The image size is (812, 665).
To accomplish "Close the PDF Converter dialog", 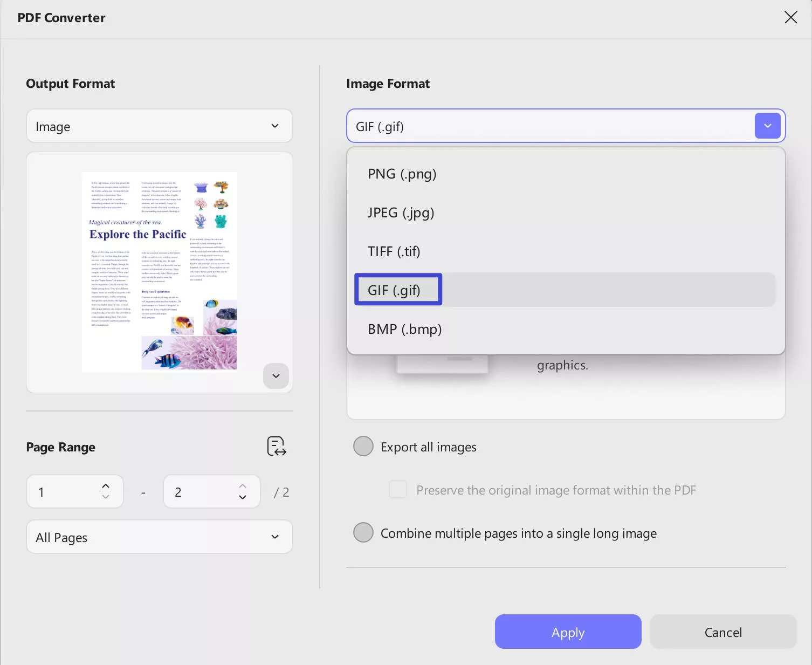I will tap(790, 17).
